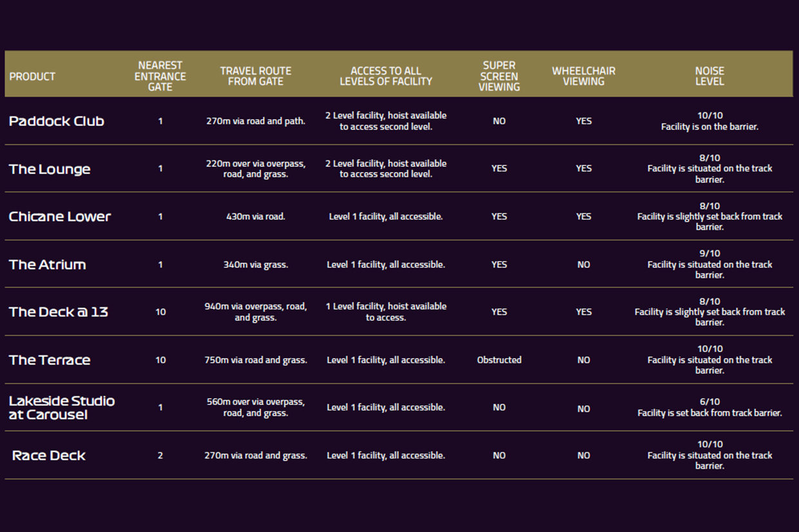Click Access To All Levels header

[x=386, y=76]
